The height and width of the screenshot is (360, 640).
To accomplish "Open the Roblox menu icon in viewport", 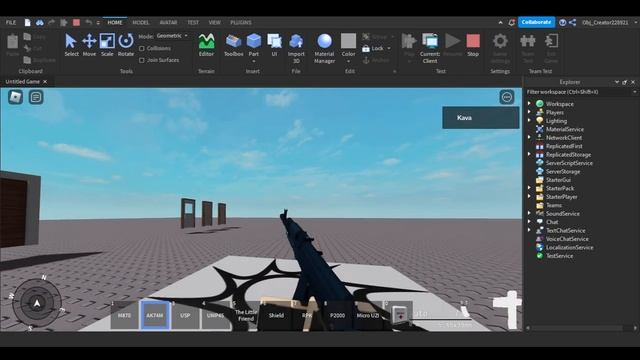I will (16, 97).
